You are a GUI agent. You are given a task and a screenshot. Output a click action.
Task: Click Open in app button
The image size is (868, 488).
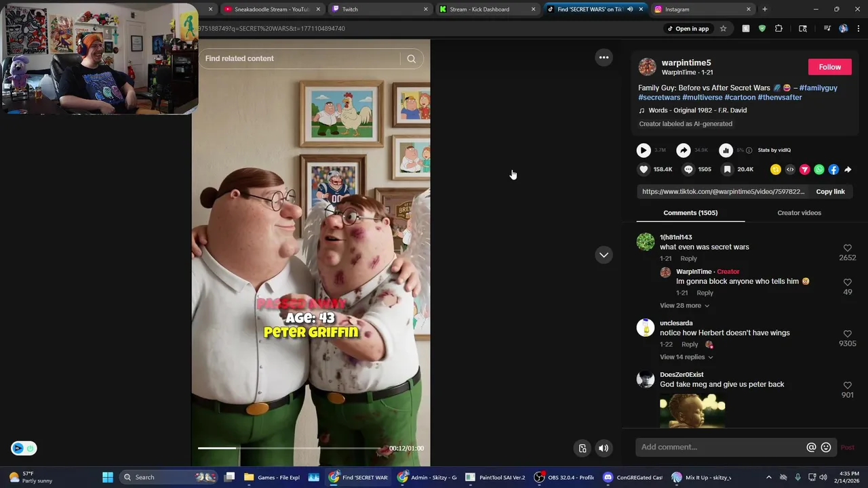coord(688,28)
